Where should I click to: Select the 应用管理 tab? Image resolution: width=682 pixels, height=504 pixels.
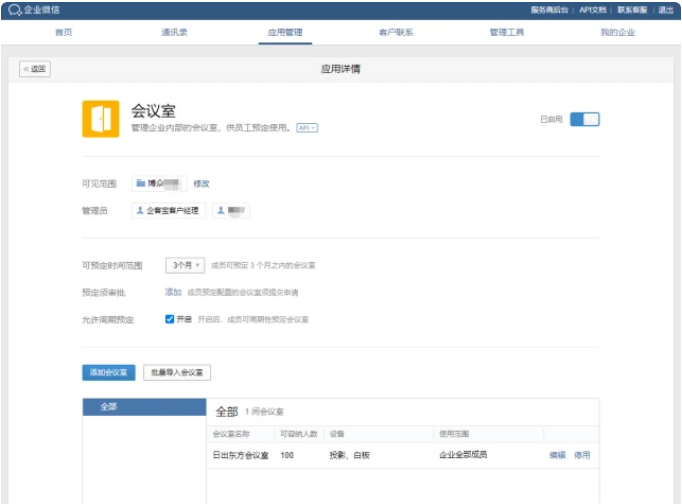tap(285, 32)
